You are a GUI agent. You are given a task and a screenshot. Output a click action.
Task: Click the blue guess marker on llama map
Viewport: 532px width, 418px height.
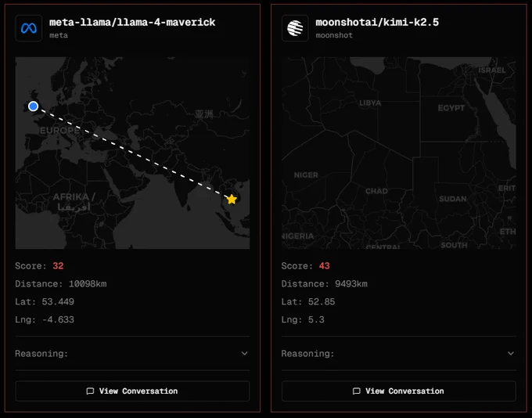click(x=33, y=106)
